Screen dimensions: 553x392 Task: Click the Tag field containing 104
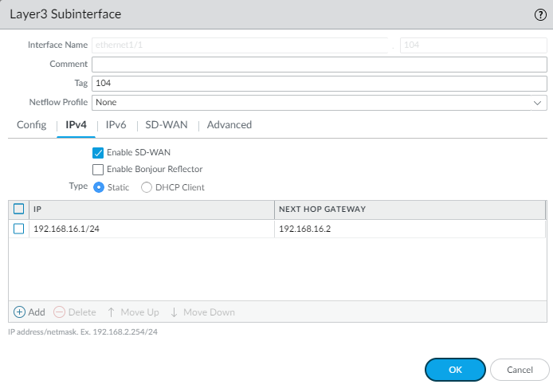click(x=319, y=83)
